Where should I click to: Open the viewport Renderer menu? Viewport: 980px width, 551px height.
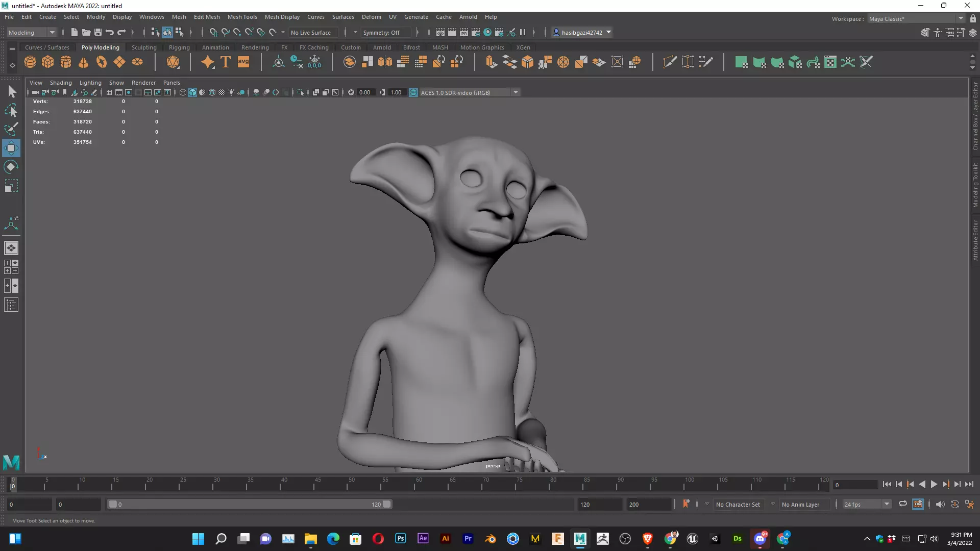point(143,83)
